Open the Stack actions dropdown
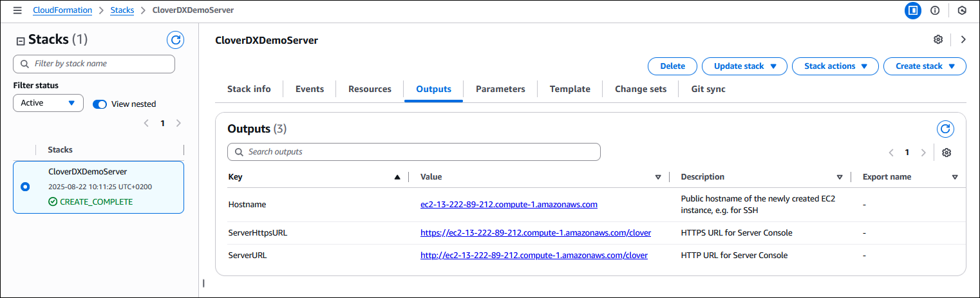 pyautogui.click(x=835, y=66)
